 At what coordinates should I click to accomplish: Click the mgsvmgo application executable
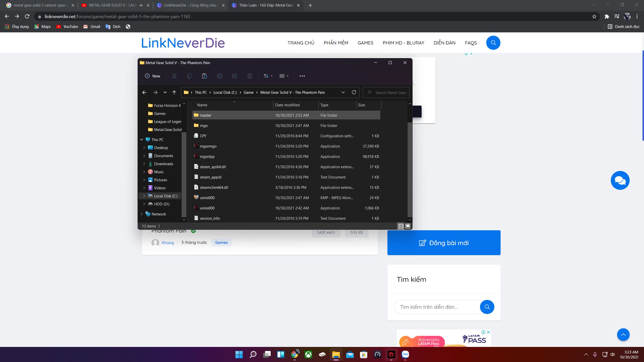point(208,146)
